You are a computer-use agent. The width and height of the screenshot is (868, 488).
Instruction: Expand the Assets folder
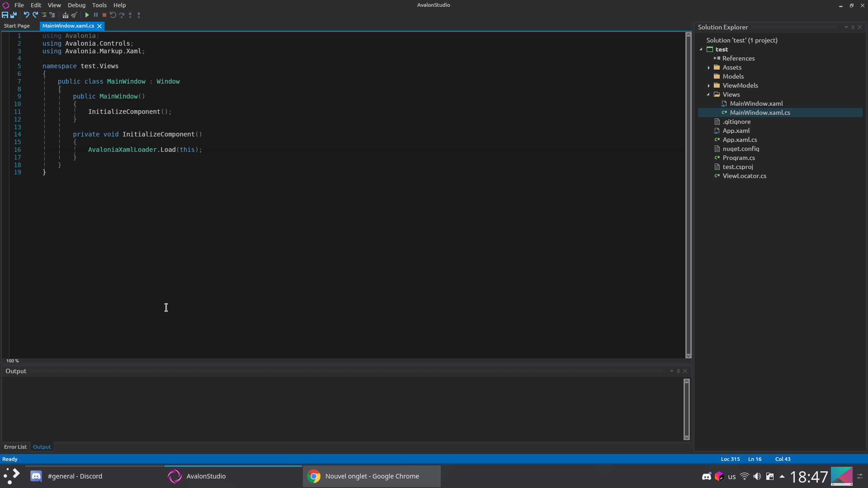708,67
